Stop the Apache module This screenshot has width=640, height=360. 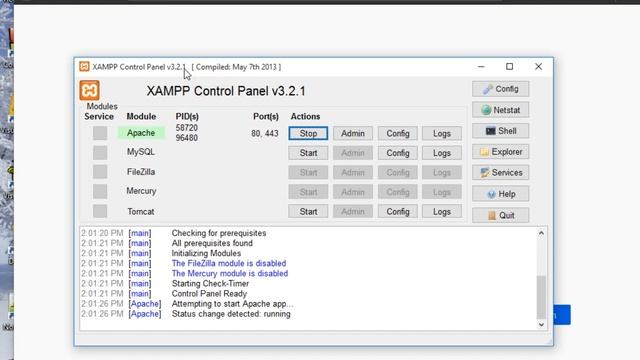(x=308, y=133)
